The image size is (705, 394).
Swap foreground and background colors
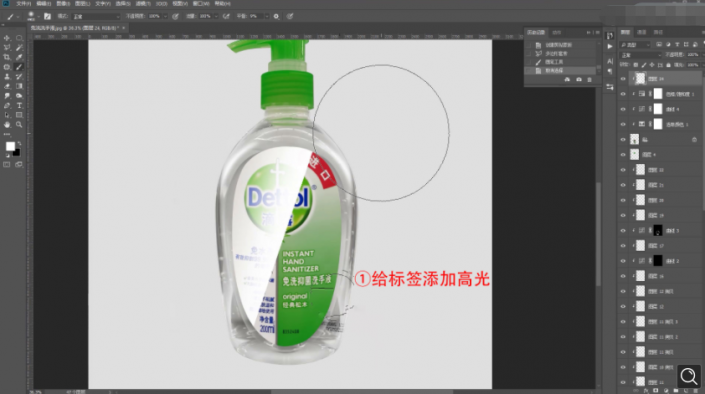point(19,143)
